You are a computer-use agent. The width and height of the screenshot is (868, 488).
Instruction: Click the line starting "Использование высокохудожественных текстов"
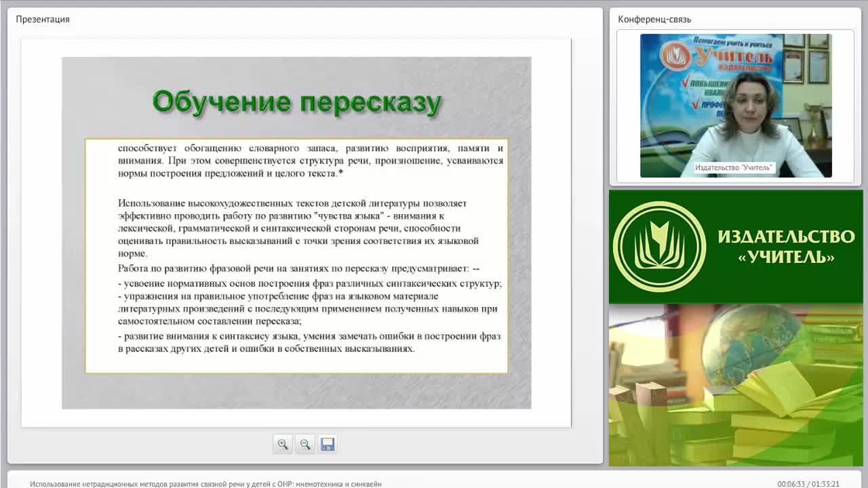pyautogui.click(x=292, y=203)
